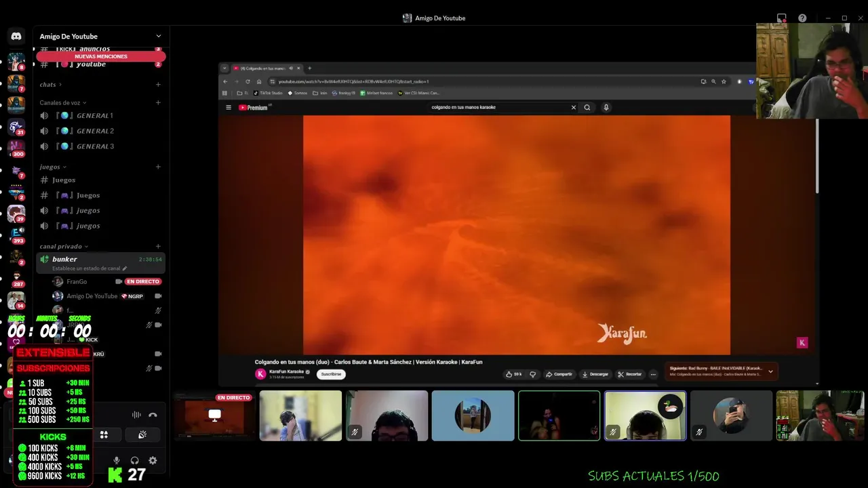This screenshot has height=488, width=868.
Task: Clear YouTube search box text
Action: (574, 107)
